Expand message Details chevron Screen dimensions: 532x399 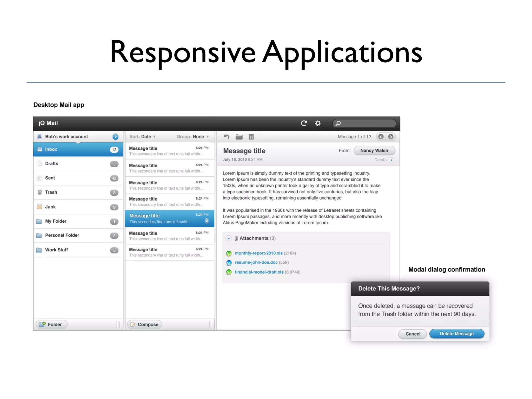point(391,160)
